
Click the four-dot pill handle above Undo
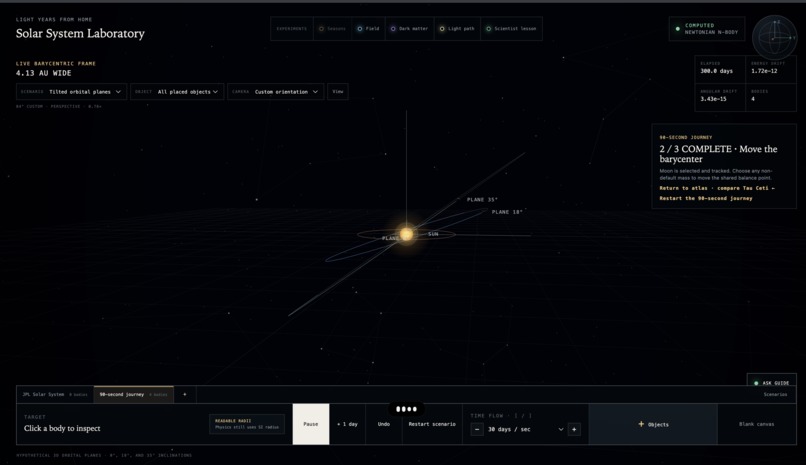406,409
